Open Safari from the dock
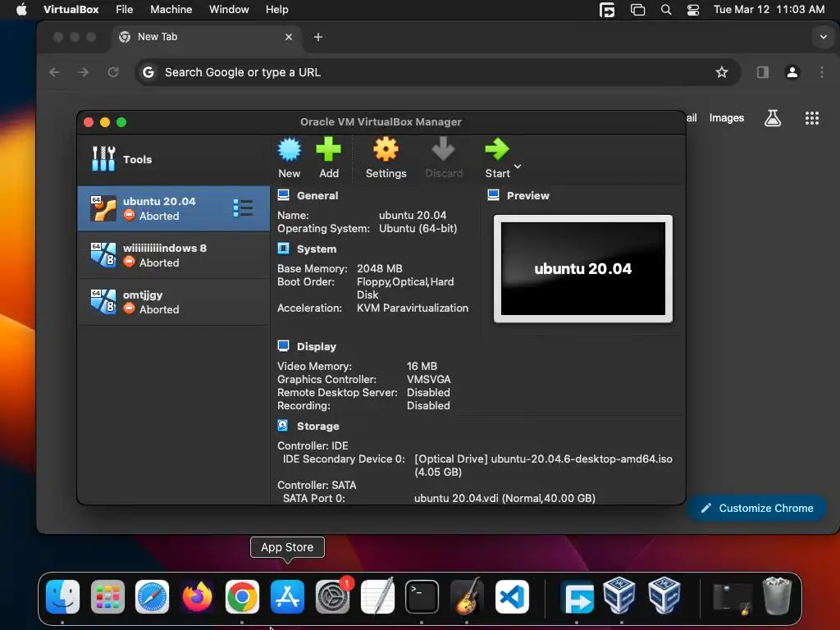Viewport: 840px width, 630px height. pyautogui.click(x=152, y=596)
